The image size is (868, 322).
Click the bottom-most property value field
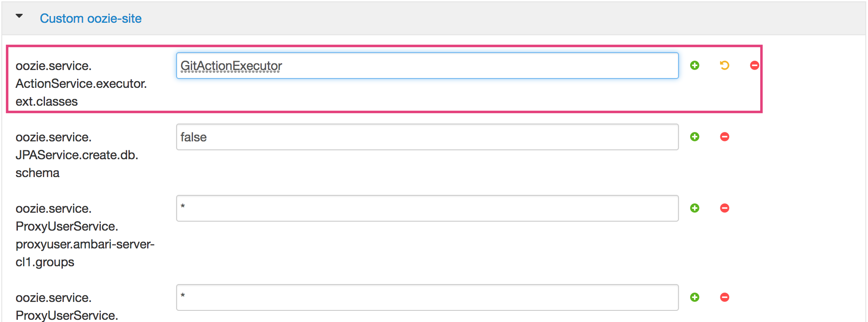[x=427, y=297]
